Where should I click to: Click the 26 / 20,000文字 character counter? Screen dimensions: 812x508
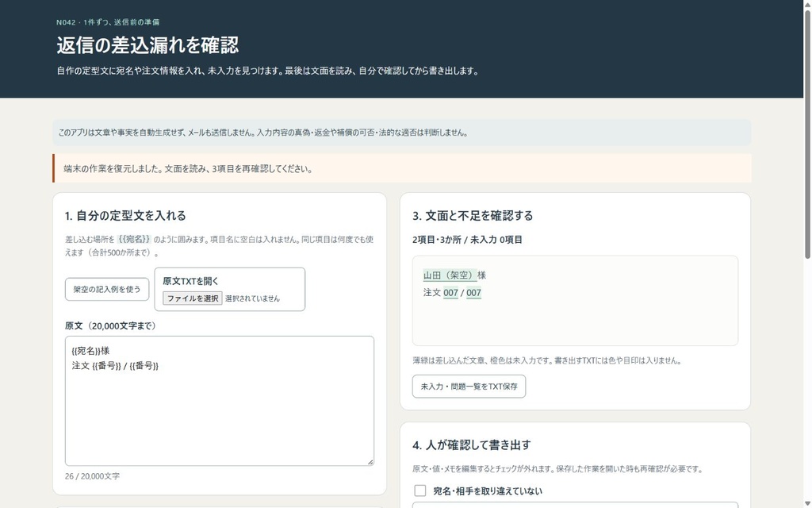[x=92, y=476]
